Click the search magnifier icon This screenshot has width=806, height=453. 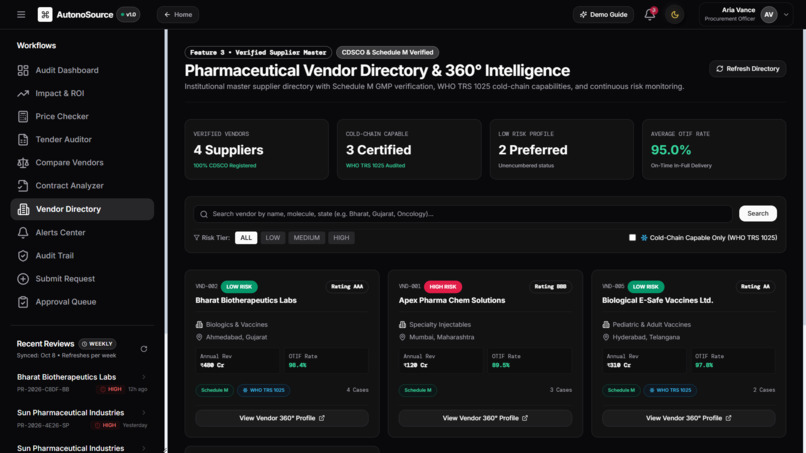point(204,214)
